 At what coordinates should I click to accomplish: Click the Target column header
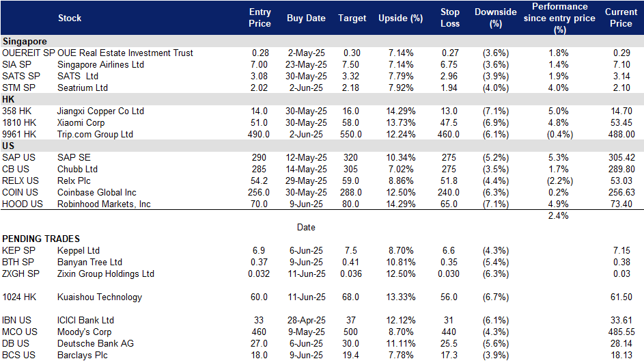(x=352, y=18)
